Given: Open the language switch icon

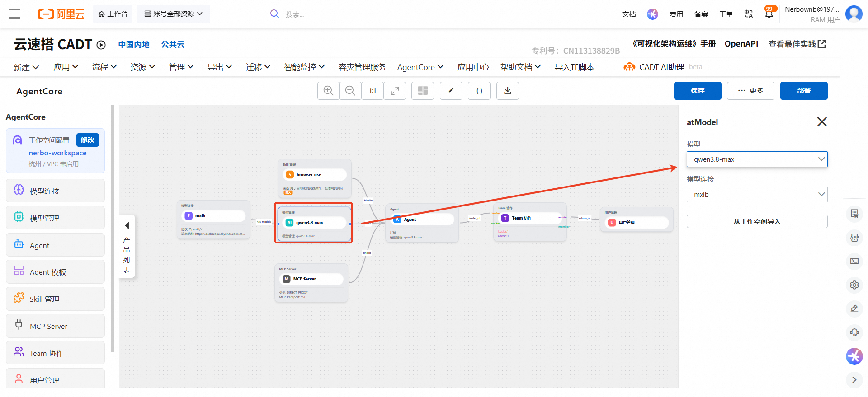Looking at the screenshot, I should point(749,14).
